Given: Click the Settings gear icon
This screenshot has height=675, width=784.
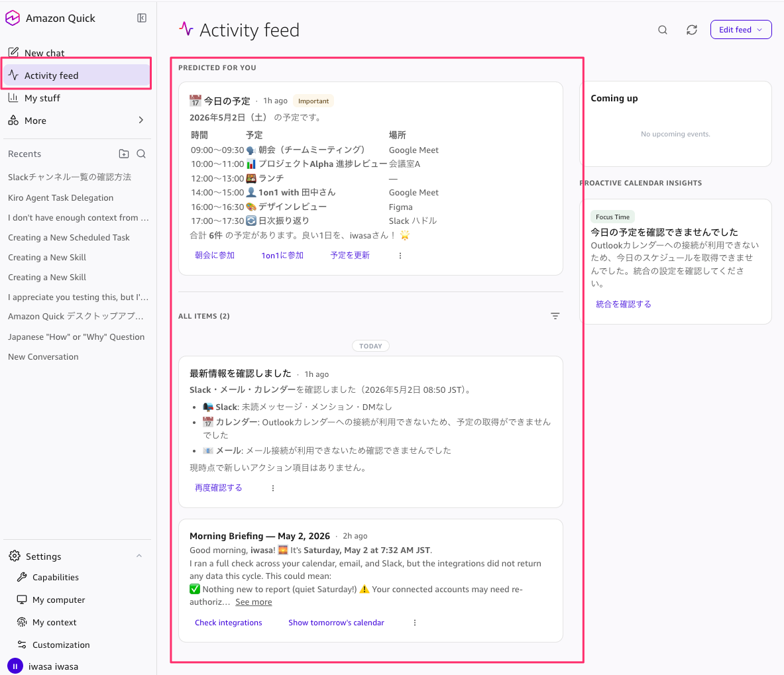Looking at the screenshot, I should pyautogui.click(x=15, y=556).
